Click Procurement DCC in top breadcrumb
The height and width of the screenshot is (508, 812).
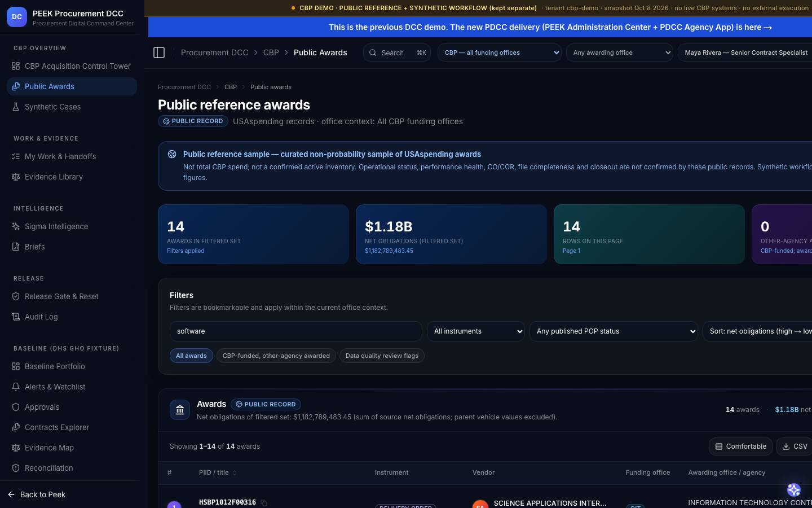215,52
